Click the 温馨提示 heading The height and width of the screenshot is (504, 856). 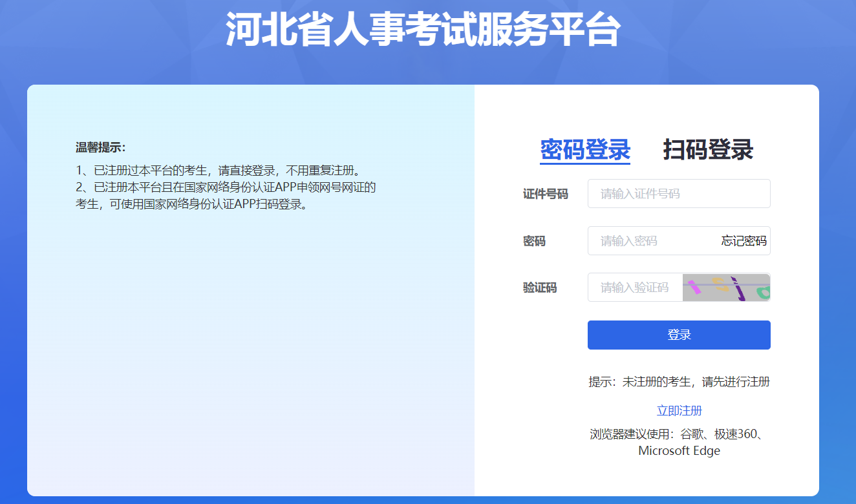(100, 147)
